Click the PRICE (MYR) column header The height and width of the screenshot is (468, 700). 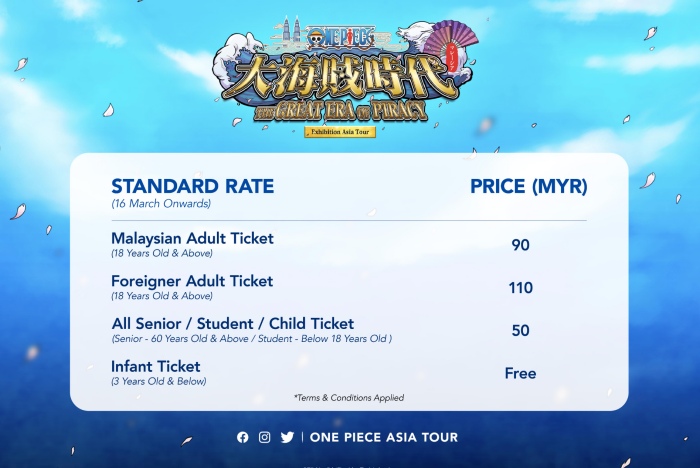(x=529, y=186)
